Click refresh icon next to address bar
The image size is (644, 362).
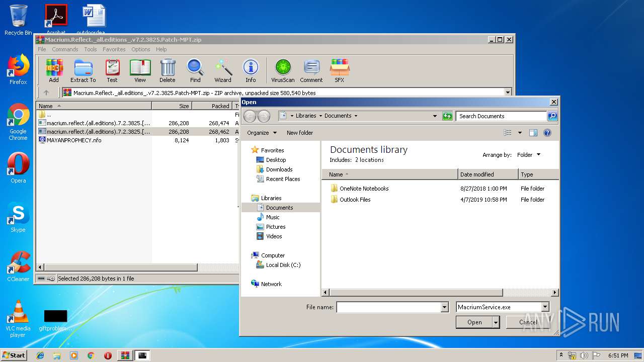tap(447, 116)
